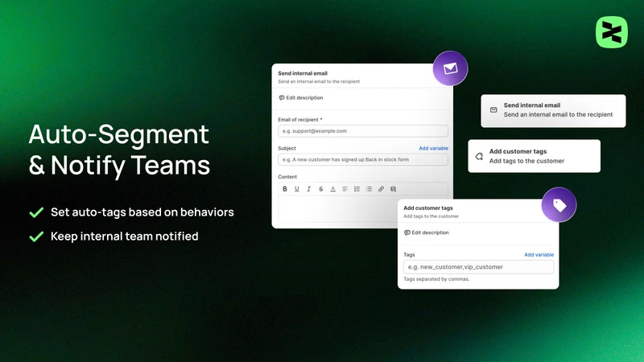Focus the Subject input field
Screen dimensions: 644x362
pos(363,159)
